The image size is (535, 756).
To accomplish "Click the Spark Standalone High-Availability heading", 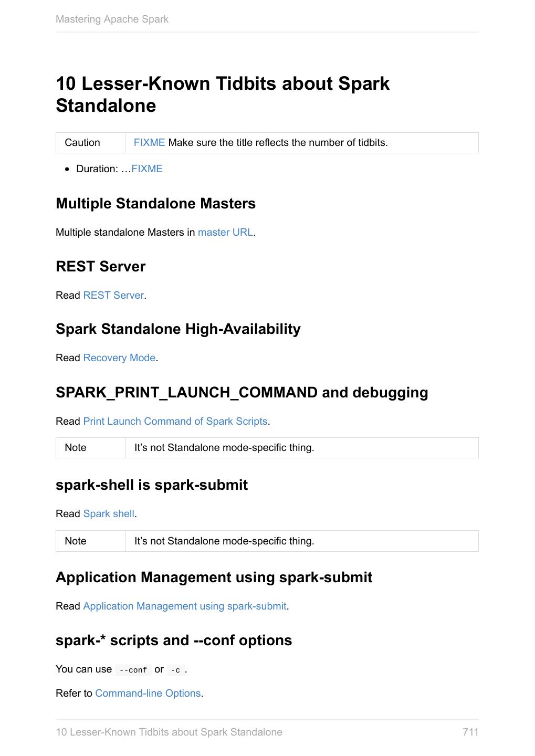I will click(178, 329).
